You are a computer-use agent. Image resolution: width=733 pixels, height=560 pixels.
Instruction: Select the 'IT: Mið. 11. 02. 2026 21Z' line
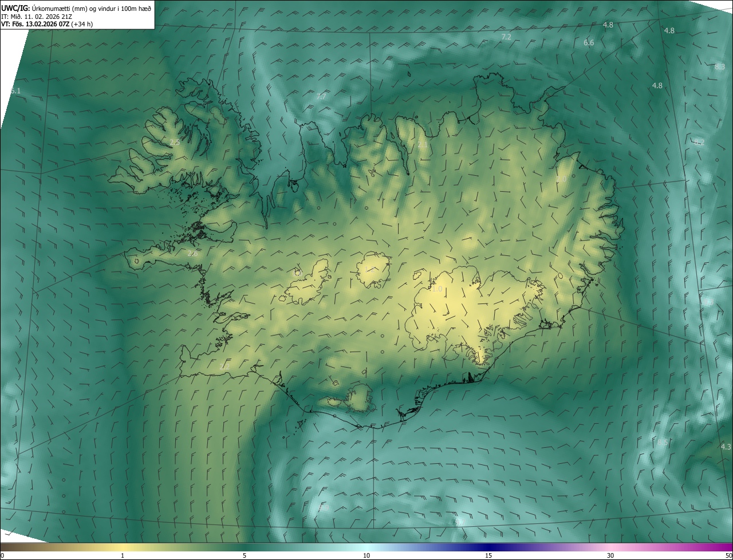[36, 16]
